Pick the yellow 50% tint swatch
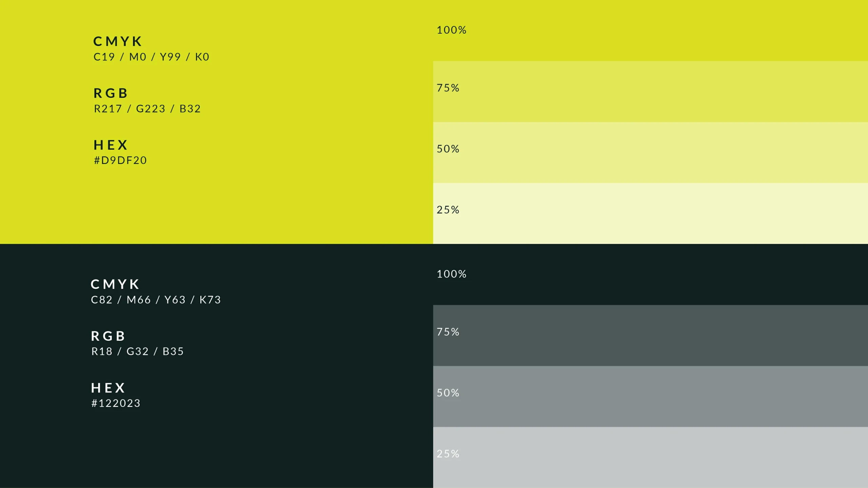The width and height of the screenshot is (868, 488). (x=650, y=152)
